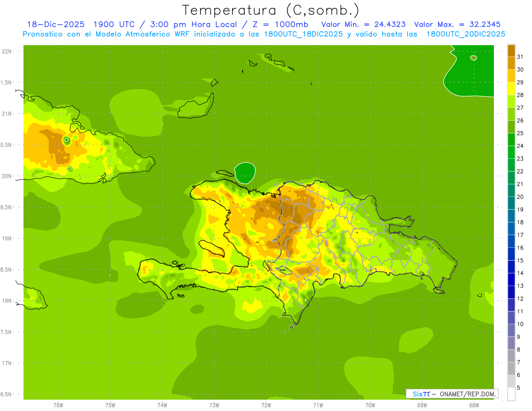Click the orange colorbar segment between 29 and 30
532x411 pixels.
(x=511, y=75)
